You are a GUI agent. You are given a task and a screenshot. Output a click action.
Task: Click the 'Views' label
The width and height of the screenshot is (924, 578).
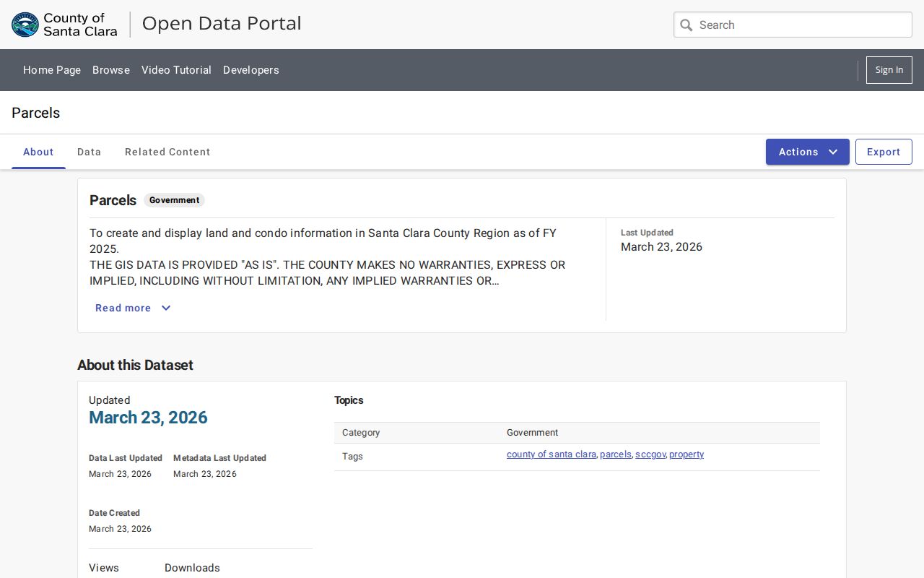(104, 568)
